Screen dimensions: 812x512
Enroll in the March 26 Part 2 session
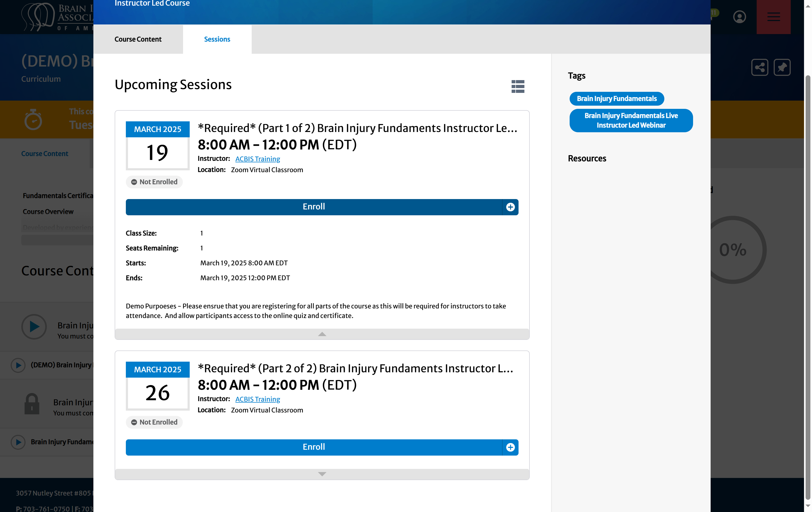click(314, 447)
